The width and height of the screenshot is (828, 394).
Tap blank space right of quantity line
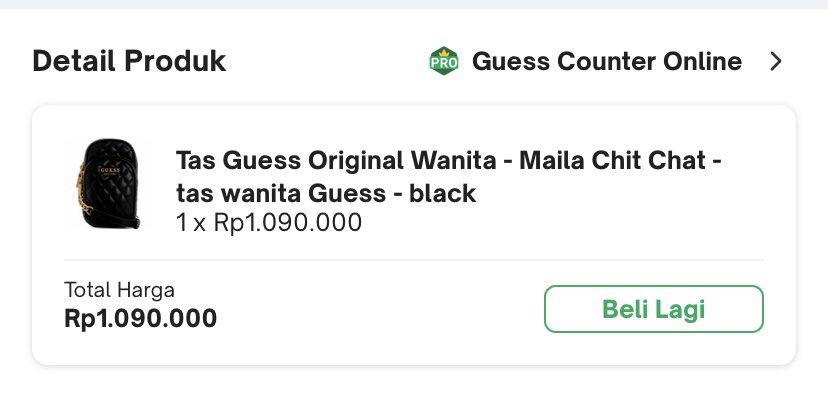click(562, 222)
